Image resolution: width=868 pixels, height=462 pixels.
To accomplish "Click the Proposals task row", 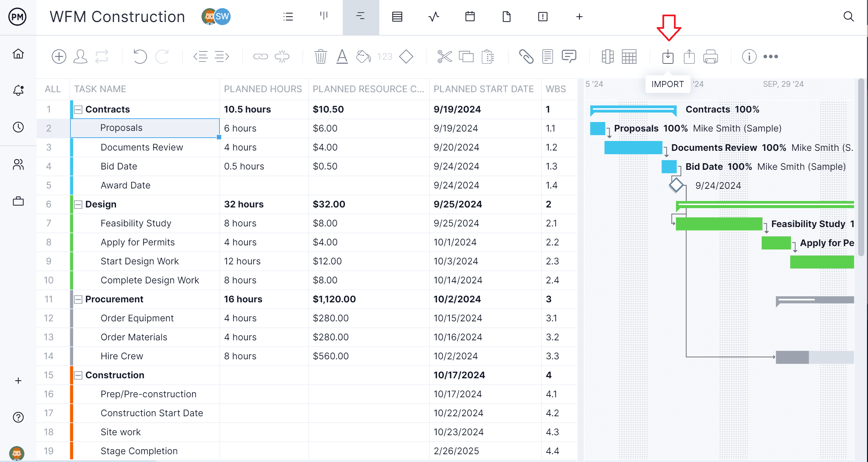I will tap(144, 128).
